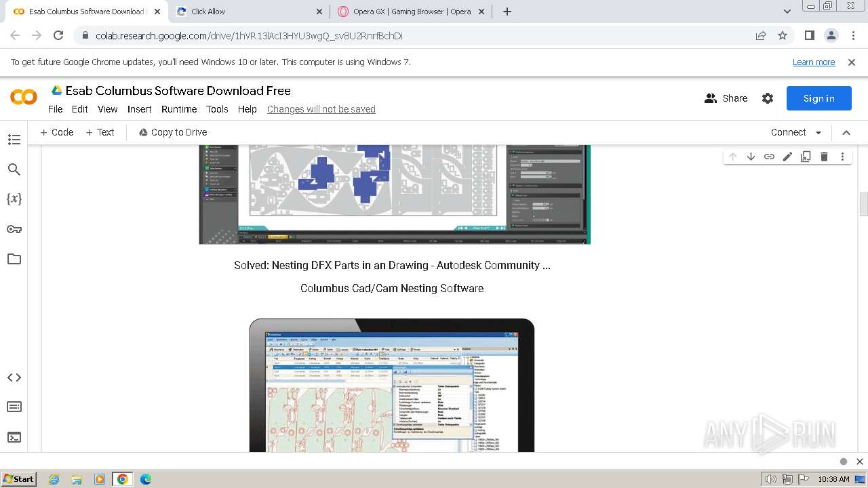Open the Table of contents sidebar panel
This screenshot has width=868, height=488.
click(x=14, y=140)
